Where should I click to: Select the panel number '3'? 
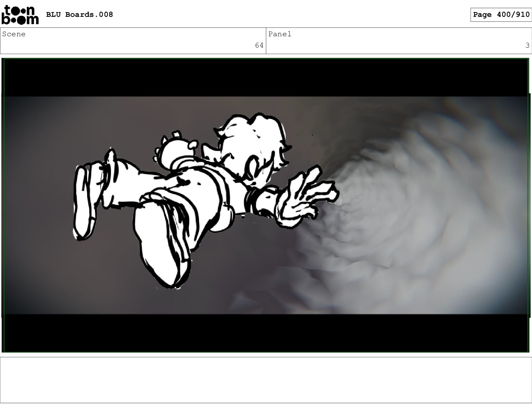[527, 45]
